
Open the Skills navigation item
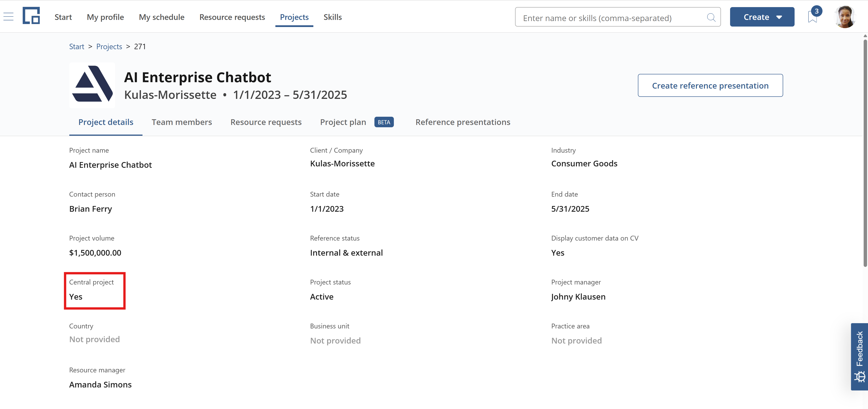[x=333, y=17]
